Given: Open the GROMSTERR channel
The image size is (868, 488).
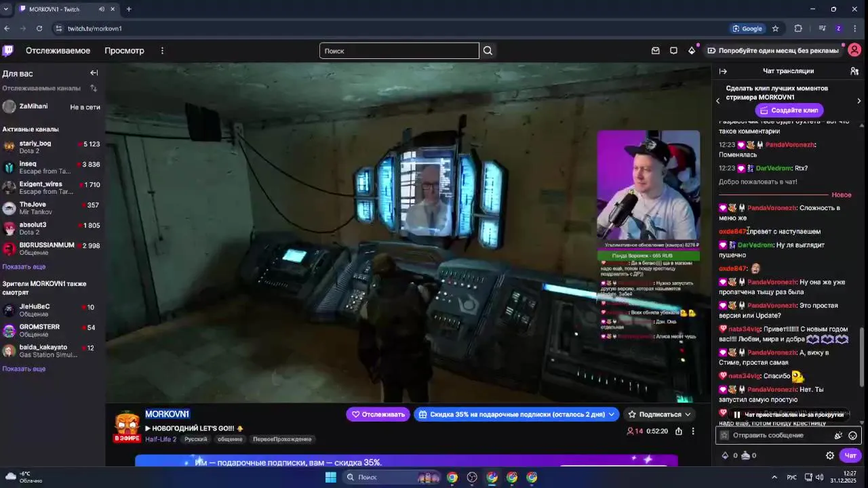Looking at the screenshot, I should 52,331.
